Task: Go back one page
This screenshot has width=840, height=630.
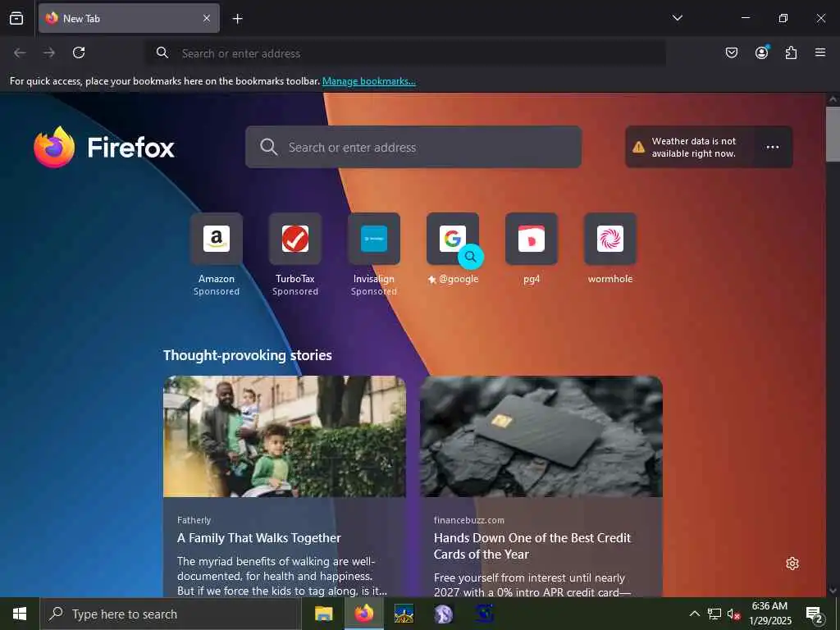Action: pyautogui.click(x=20, y=52)
